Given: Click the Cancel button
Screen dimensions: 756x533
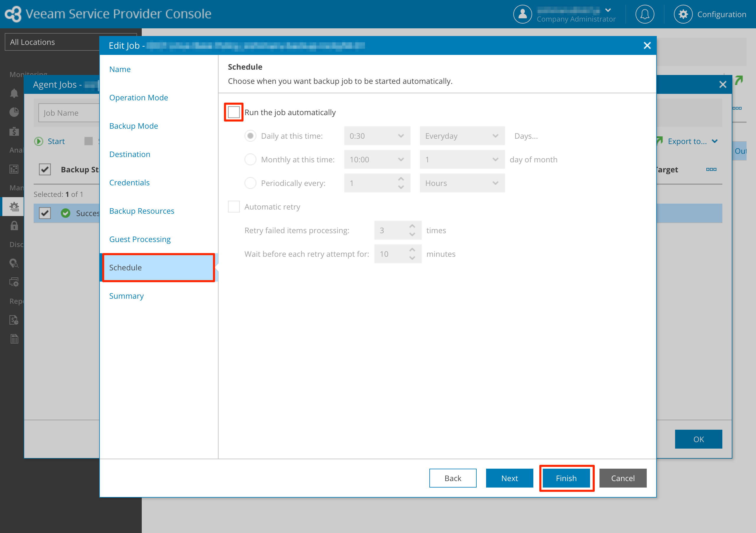Looking at the screenshot, I should [x=623, y=478].
